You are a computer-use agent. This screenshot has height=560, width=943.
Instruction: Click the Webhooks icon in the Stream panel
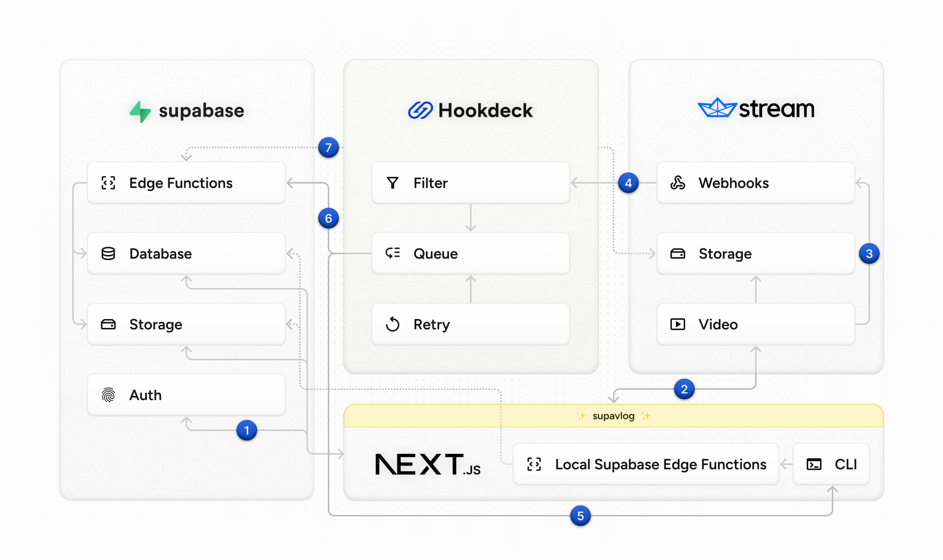tap(678, 183)
